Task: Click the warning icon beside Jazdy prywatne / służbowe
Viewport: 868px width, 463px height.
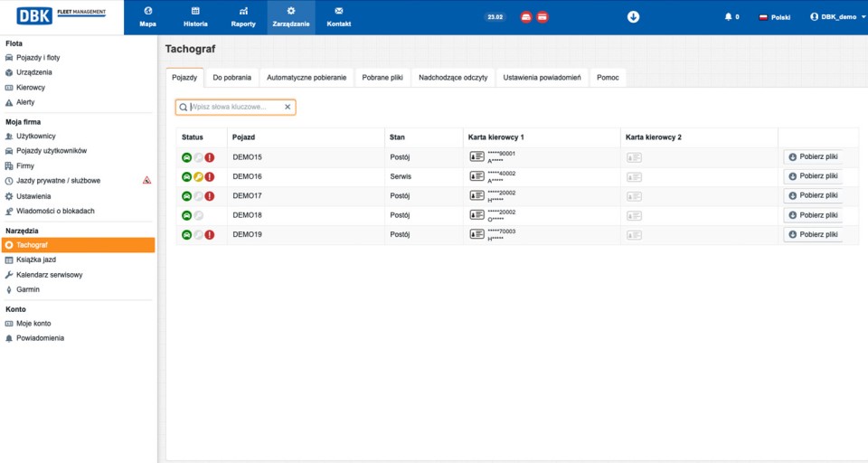Action: [x=146, y=181]
